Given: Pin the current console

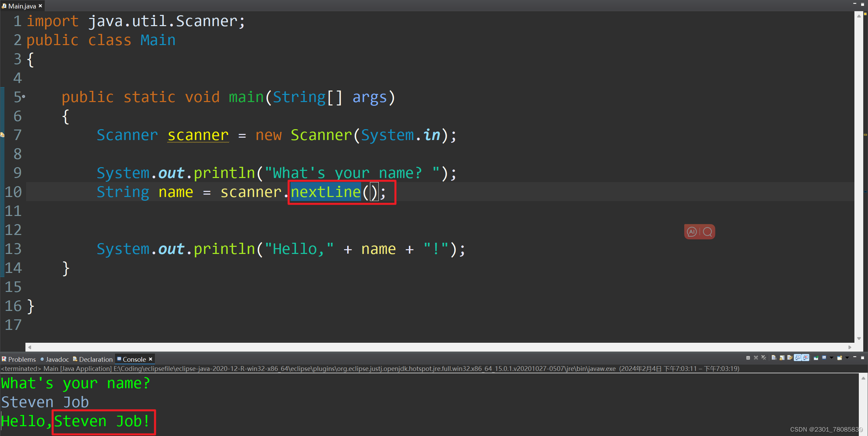Looking at the screenshot, I should pyautogui.click(x=816, y=358).
